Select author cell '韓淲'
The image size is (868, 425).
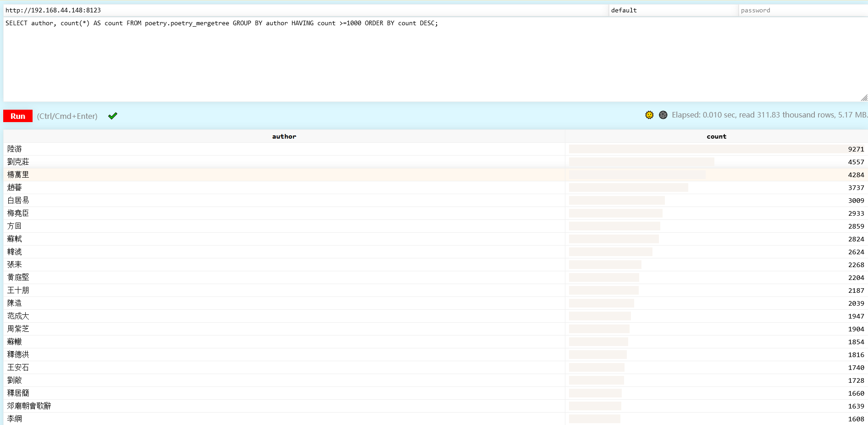[284, 252]
